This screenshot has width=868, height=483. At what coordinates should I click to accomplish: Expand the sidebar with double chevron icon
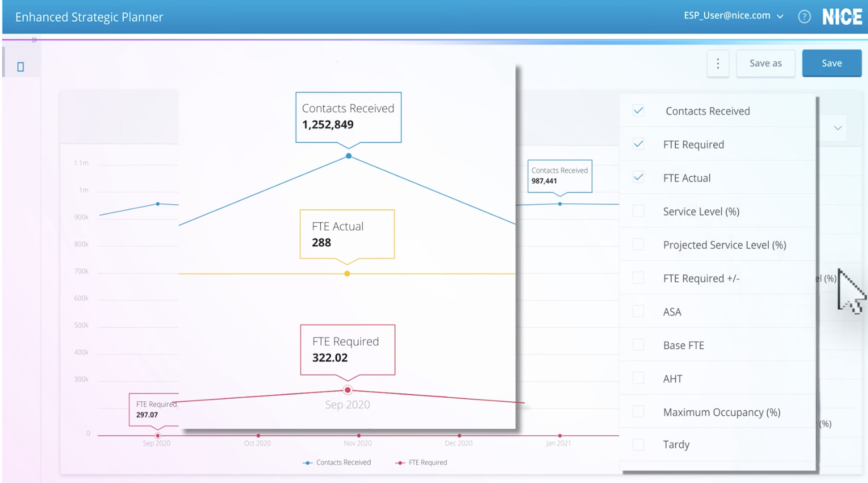(x=34, y=40)
